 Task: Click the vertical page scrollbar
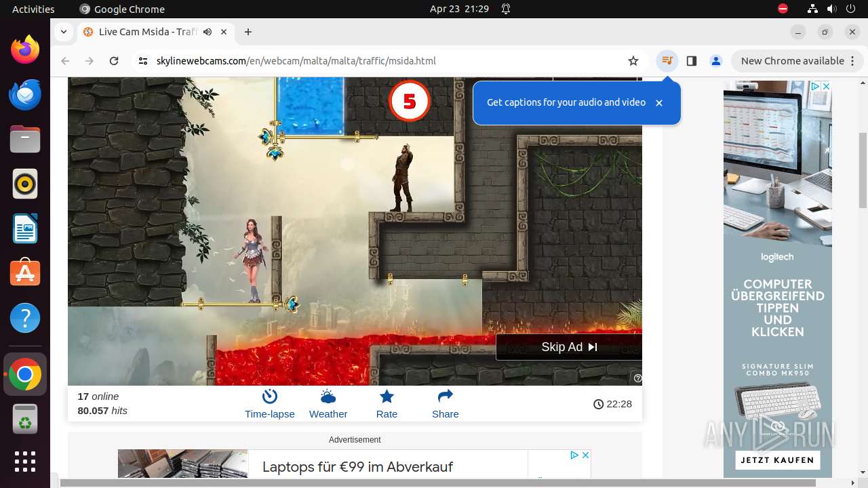pos(863,169)
